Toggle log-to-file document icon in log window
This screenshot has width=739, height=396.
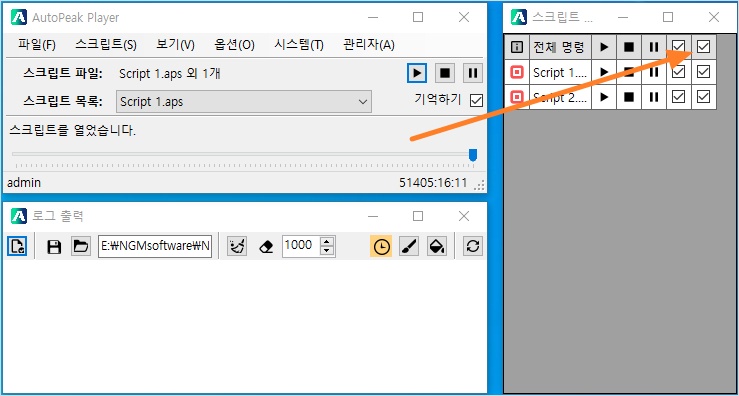coord(17,246)
